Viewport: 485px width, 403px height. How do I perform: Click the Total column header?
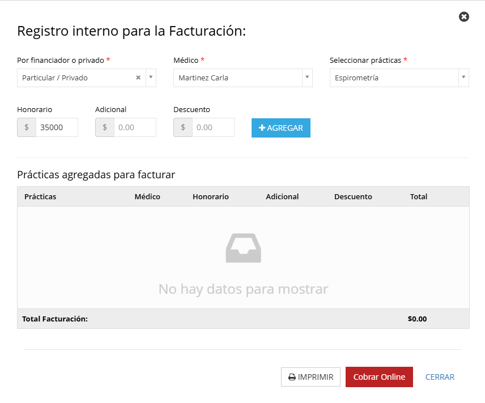click(x=419, y=197)
